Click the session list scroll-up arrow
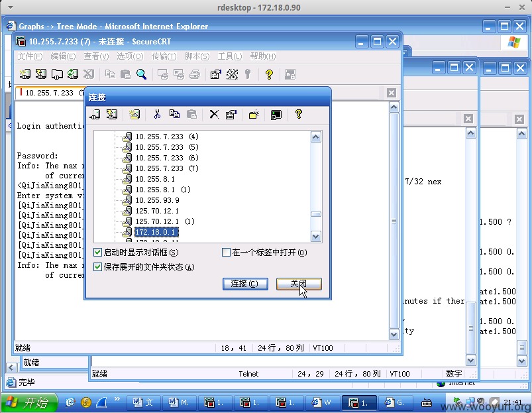This screenshot has height=413, width=532. tap(316, 137)
